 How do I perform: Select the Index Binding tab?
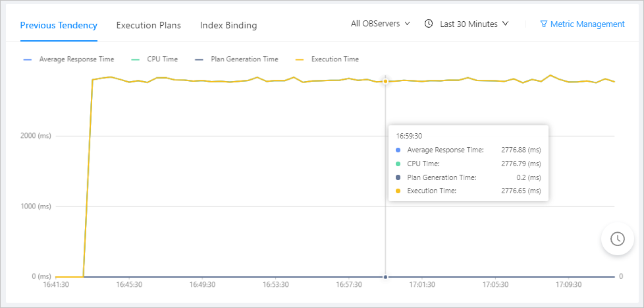coord(228,26)
